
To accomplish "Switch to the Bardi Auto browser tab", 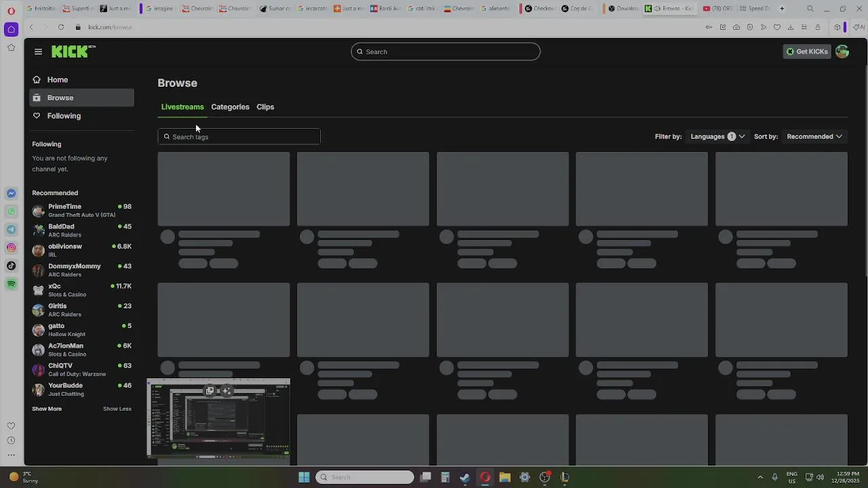I will (x=386, y=8).
